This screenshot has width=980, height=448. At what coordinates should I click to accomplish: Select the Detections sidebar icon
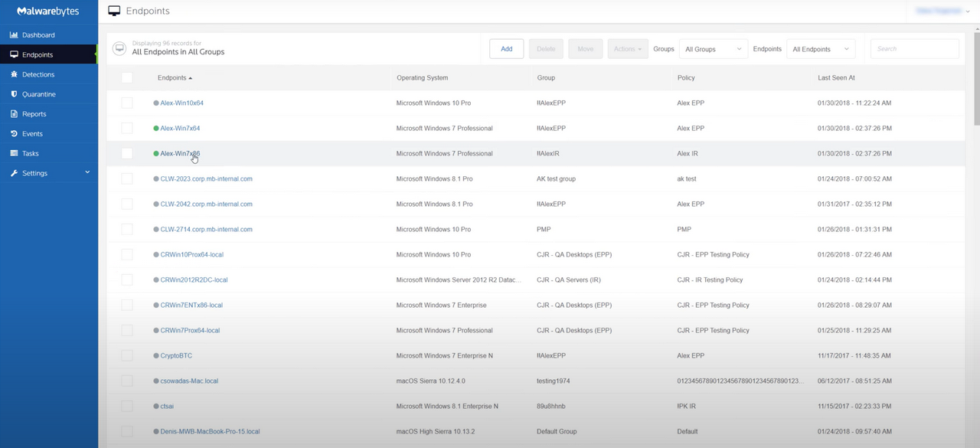pyautogui.click(x=15, y=74)
